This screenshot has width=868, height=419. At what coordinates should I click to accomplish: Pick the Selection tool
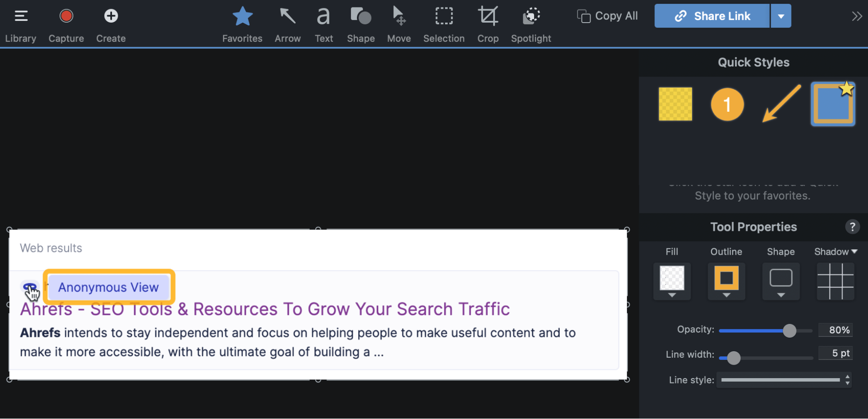click(x=444, y=25)
